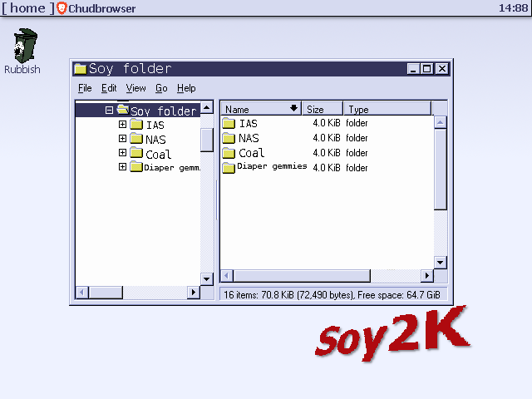The image size is (532, 399).
Task: Click the tree pane horizontal scrollbar thumb
Action: (x=106, y=293)
